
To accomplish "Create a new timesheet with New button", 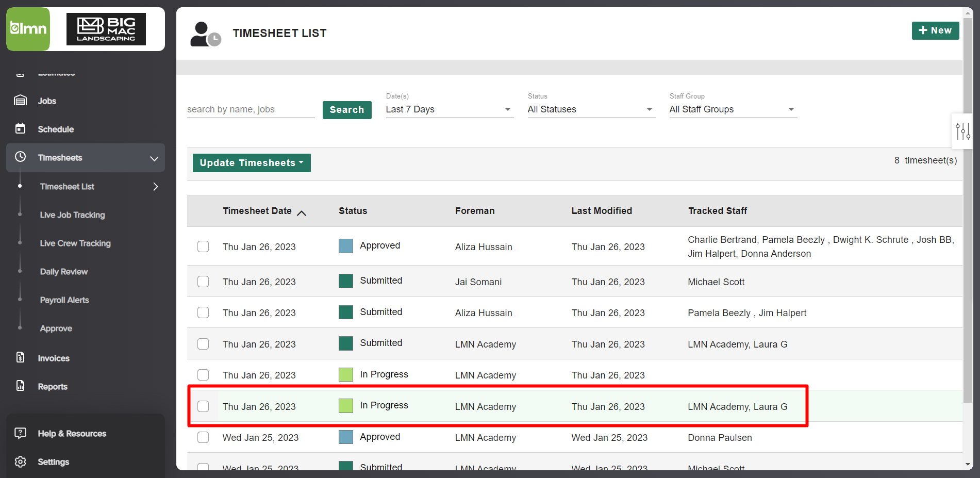I will click(x=935, y=30).
